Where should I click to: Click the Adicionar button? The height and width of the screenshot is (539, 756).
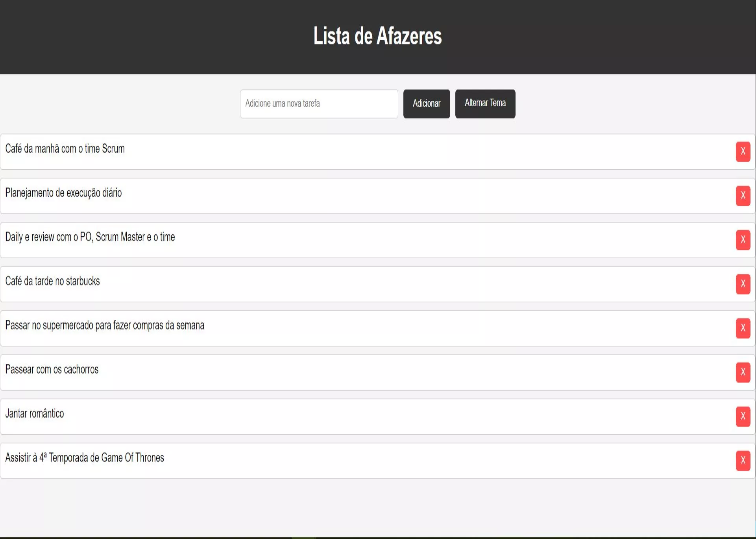pyautogui.click(x=427, y=104)
